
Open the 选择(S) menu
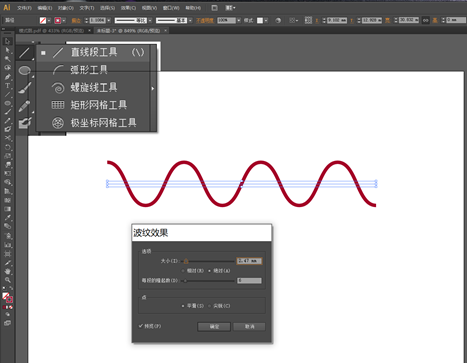[x=107, y=8]
